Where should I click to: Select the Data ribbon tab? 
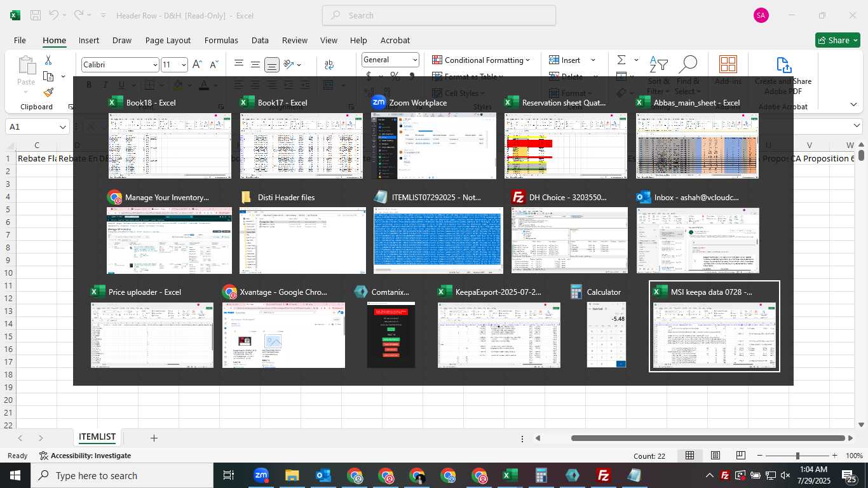260,40
